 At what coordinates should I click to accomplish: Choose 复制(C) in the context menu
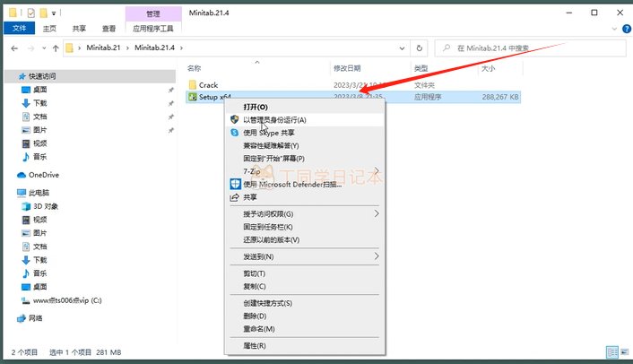[304, 287]
